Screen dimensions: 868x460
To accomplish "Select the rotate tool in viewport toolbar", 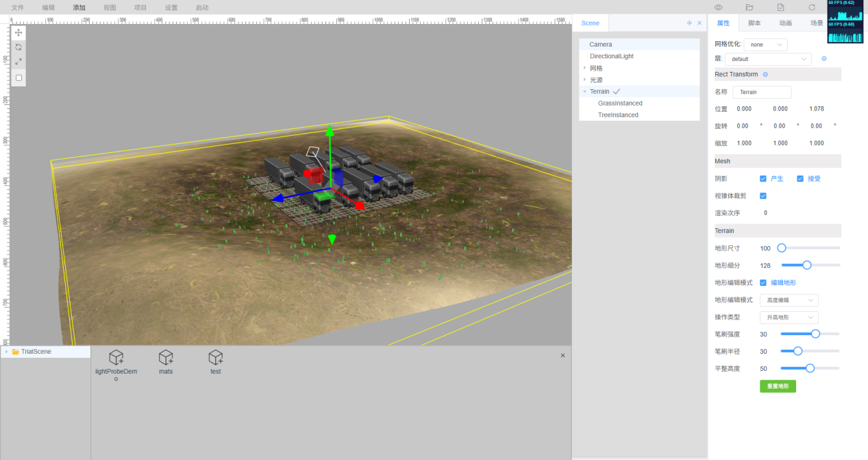I will pos(18,47).
